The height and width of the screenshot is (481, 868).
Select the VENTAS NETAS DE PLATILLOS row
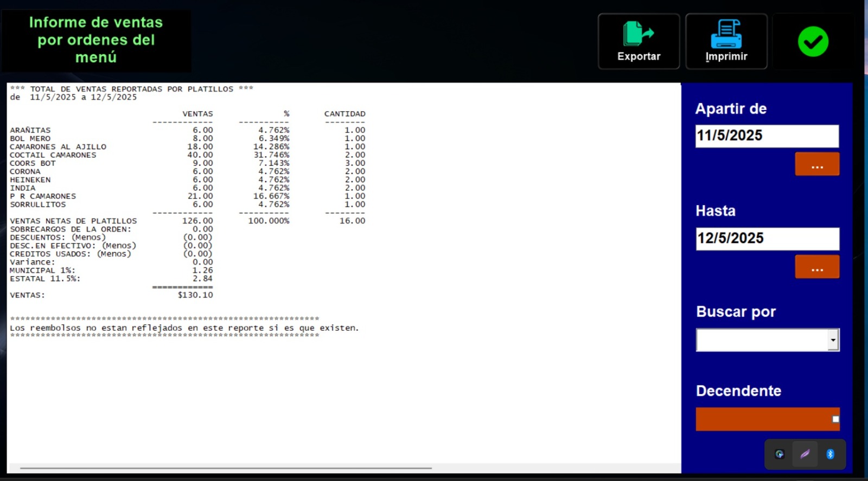(73, 221)
